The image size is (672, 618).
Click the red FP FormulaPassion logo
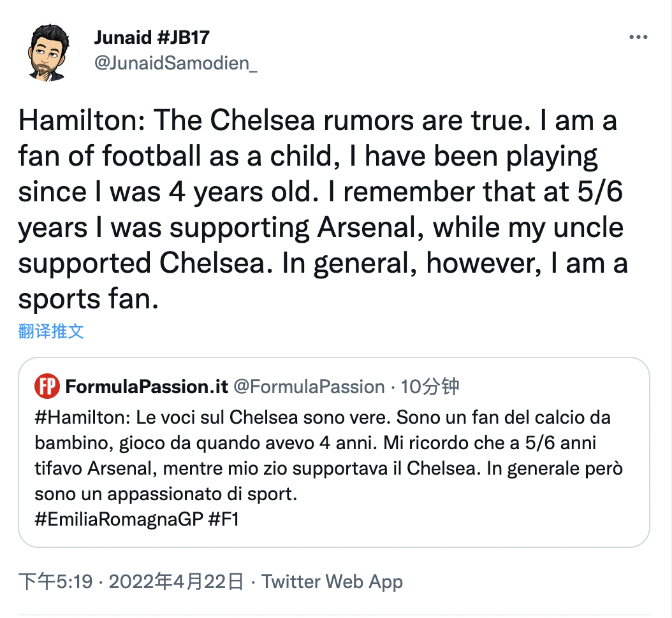(45, 387)
